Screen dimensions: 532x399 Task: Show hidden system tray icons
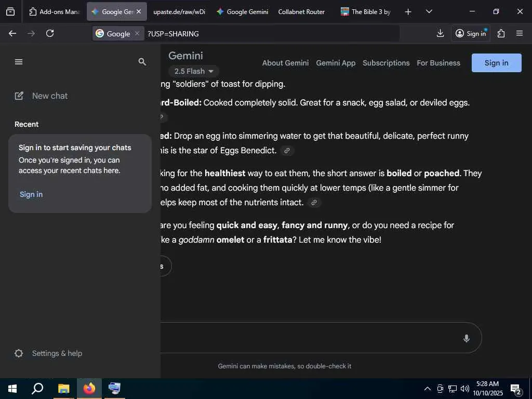click(x=428, y=389)
